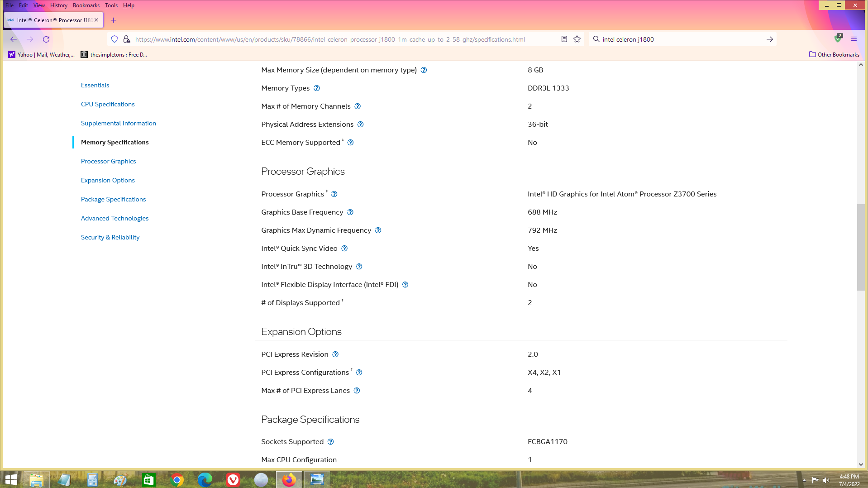
Task: Click help icon for Graphics Max Dynamic Frequency
Action: coord(378,230)
